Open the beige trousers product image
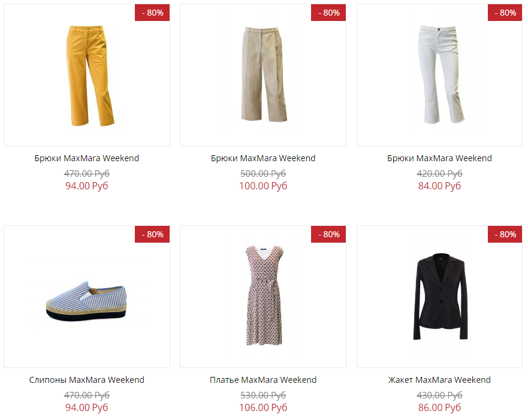 263,75
